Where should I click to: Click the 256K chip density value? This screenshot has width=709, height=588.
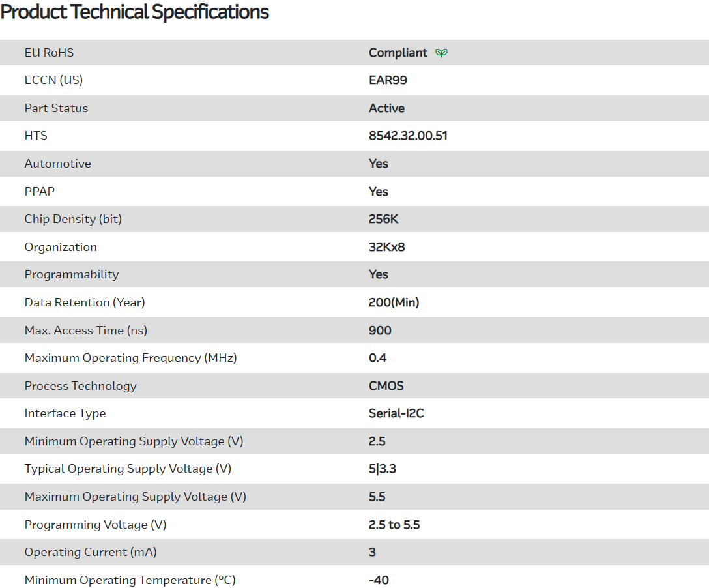coord(383,219)
